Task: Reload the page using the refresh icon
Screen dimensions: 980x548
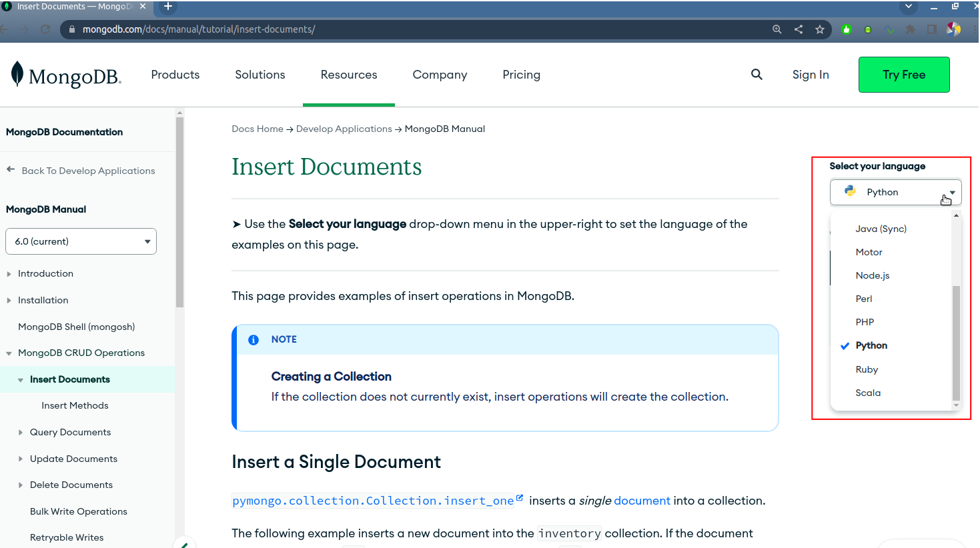Action: point(45,29)
